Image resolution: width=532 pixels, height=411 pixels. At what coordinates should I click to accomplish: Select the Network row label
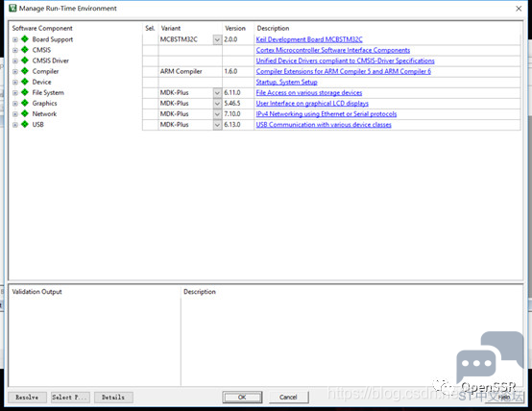(44, 113)
